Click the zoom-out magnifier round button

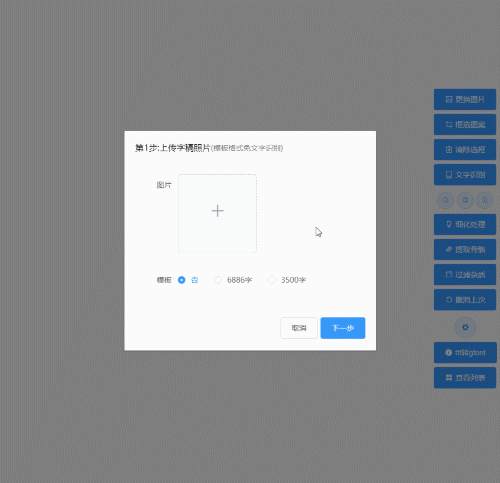445,200
